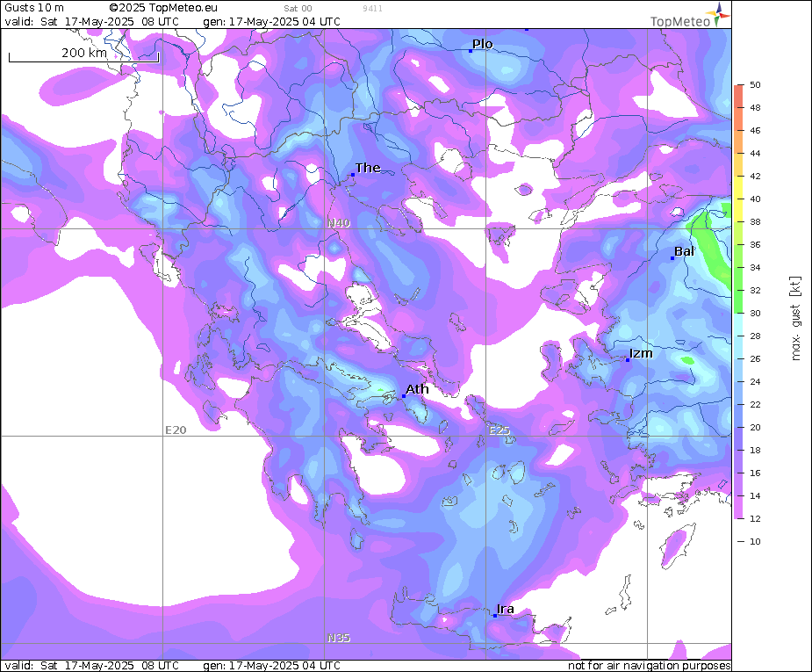Viewport: 812px width, 672px height.
Task: Click the 'Sat 00' header text
Action: 298,8
